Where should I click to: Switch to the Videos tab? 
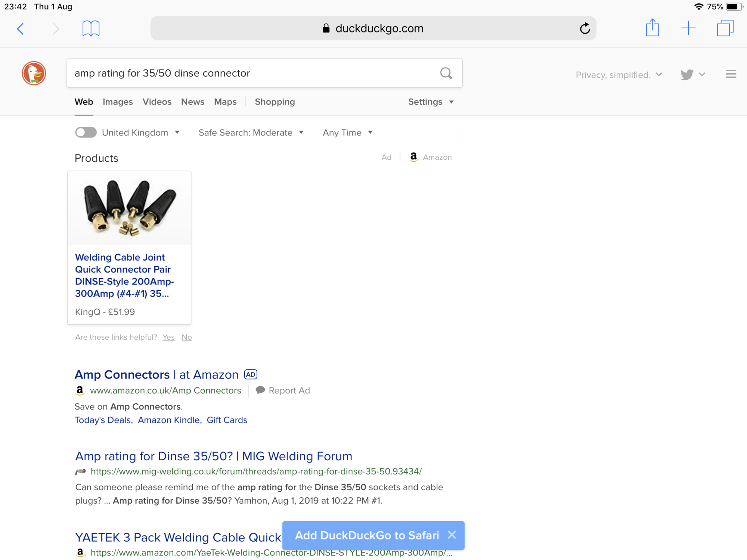click(157, 102)
